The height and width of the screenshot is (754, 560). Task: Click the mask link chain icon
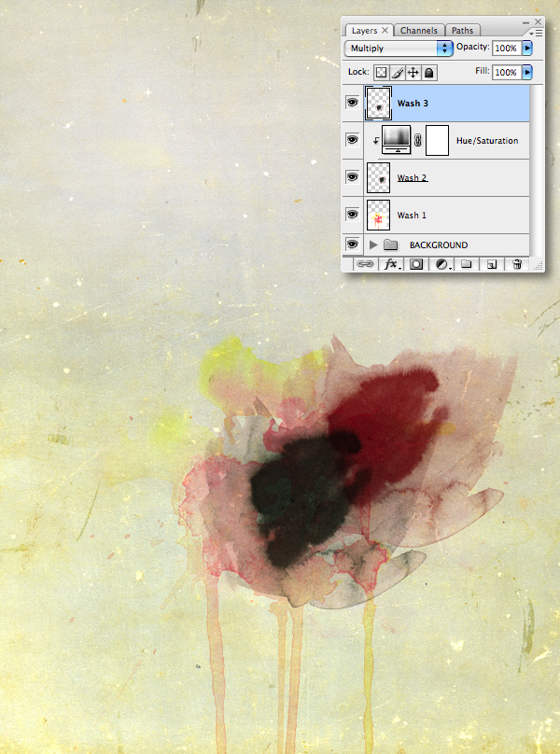(x=417, y=140)
